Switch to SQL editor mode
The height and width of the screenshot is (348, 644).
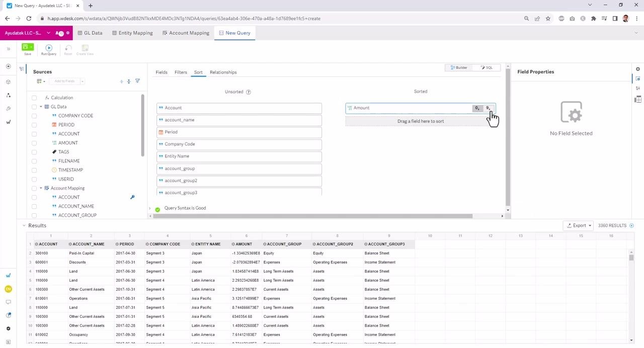point(487,67)
